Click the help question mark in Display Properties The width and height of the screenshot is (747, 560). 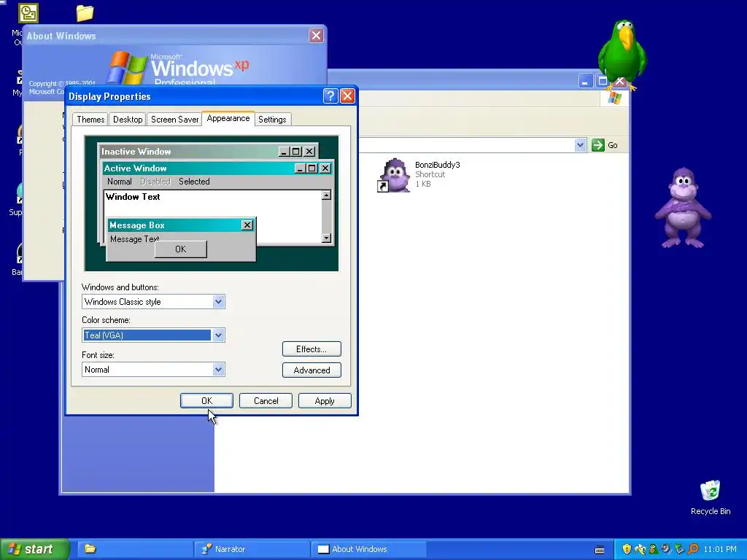330,96
